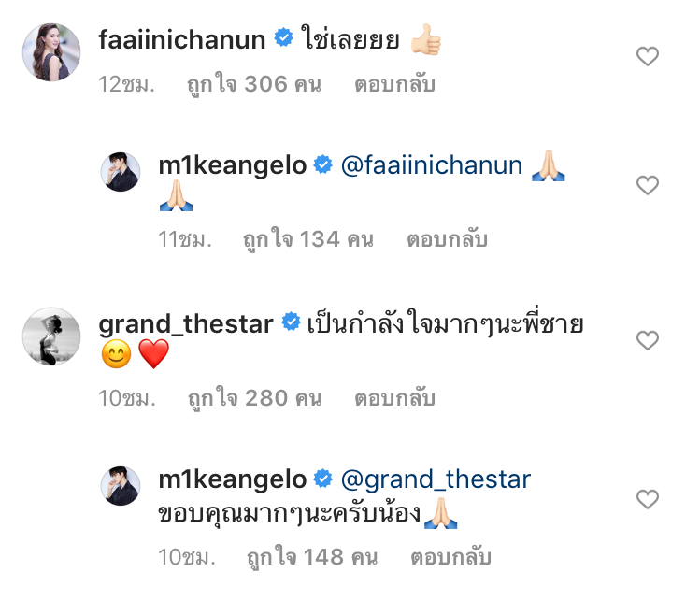Like faaiinichanun's comment with the heart
The width and height of the screenshot is (700, 615).
648,57
